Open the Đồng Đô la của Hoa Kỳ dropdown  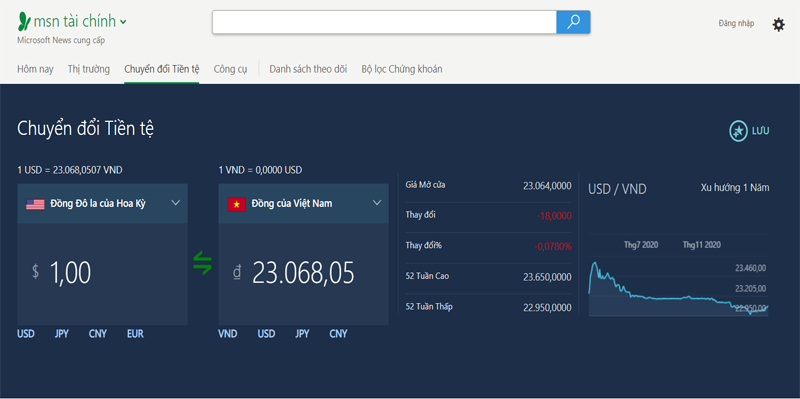click(103, 203)
